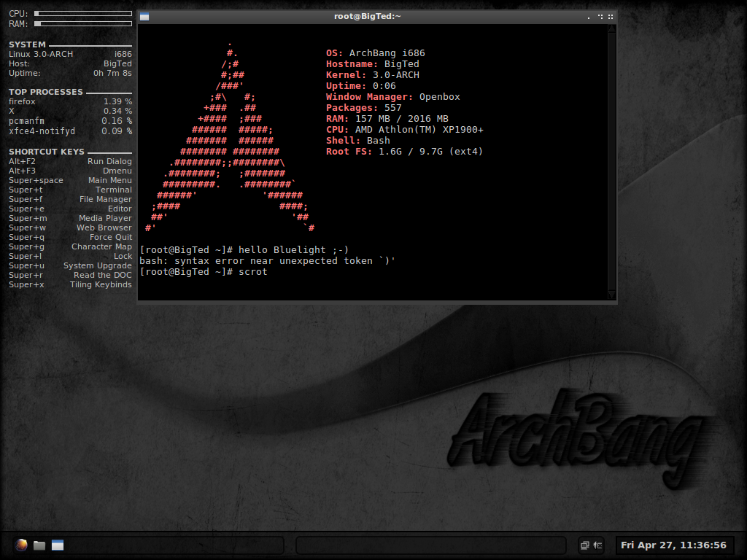The width and height of the screenshot is (747, 560).
Task: Open the file manager folder icon in panel
Action: pyautogui.click(x=39, y=545)
